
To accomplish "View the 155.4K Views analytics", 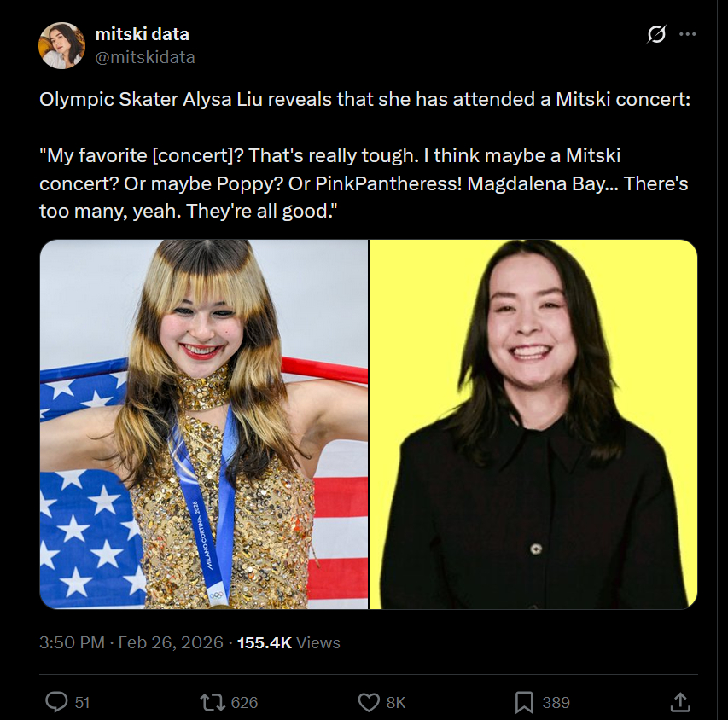I will coord(288,642).
